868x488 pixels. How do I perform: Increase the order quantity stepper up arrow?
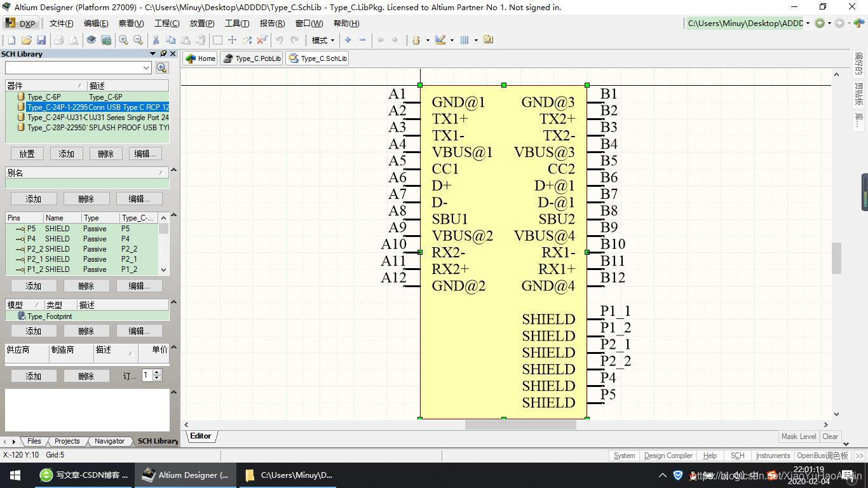click(x=157, y=372)
